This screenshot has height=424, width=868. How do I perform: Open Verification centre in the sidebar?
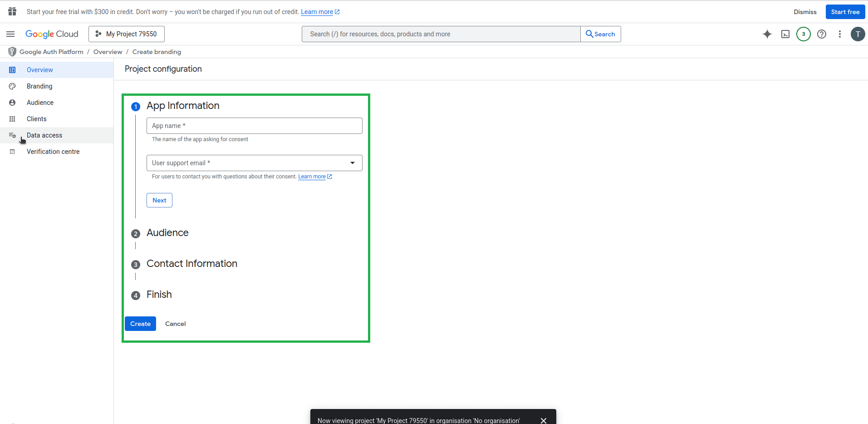[53, 152]
